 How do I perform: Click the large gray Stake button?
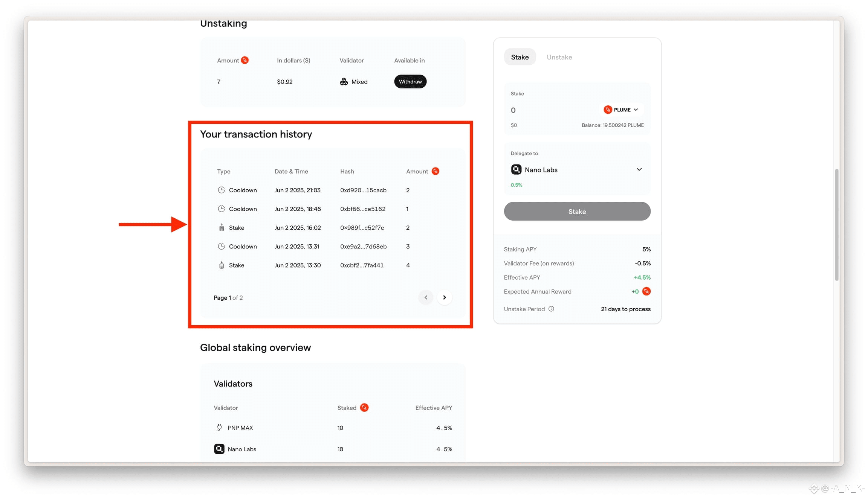click(577, 212)
